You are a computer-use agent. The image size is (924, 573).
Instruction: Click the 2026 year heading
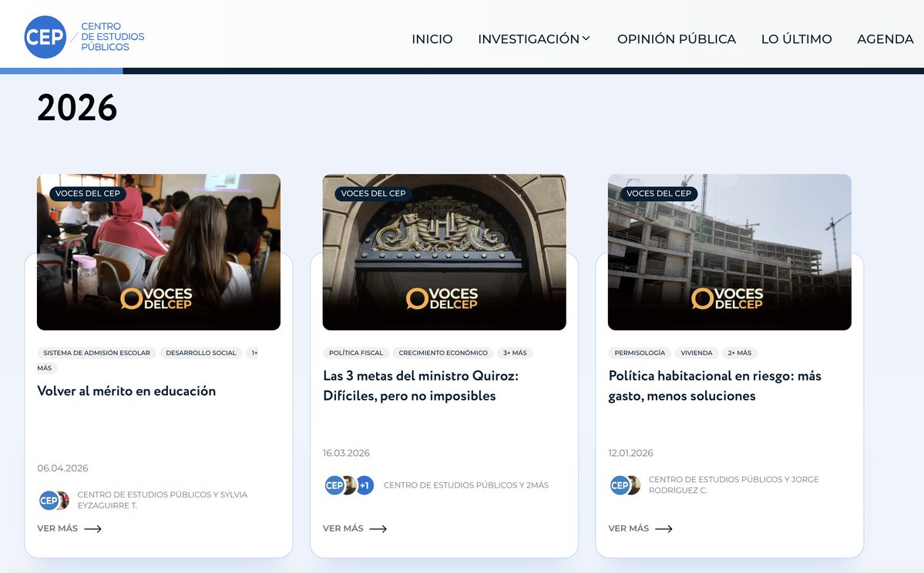[77, 108]
